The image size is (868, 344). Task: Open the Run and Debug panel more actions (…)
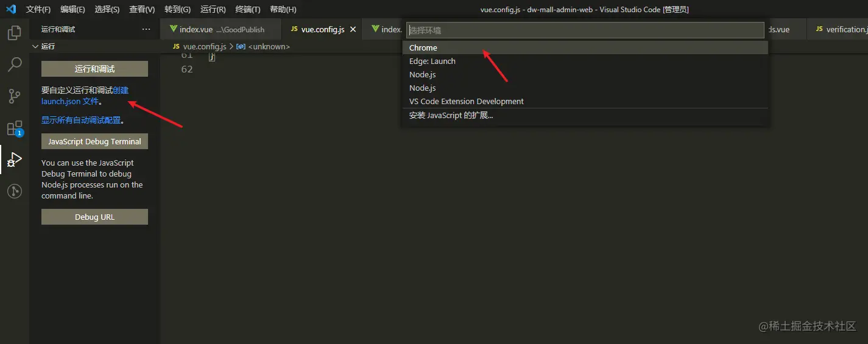[x=146, y=29]
